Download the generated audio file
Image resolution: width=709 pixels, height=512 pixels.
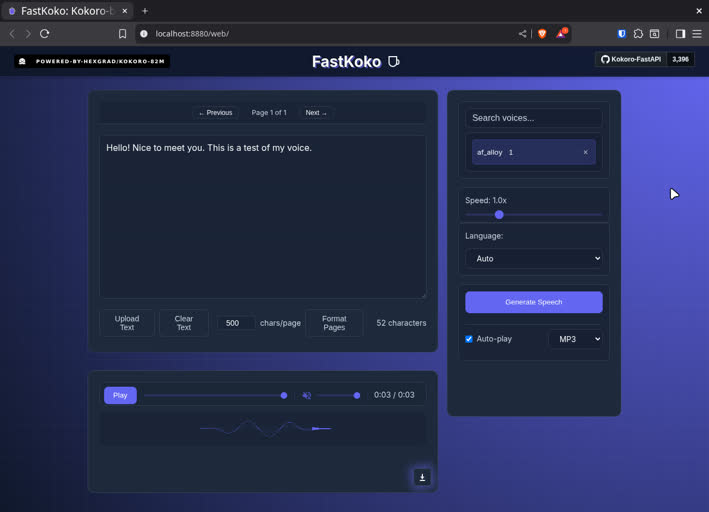point(422,477)
